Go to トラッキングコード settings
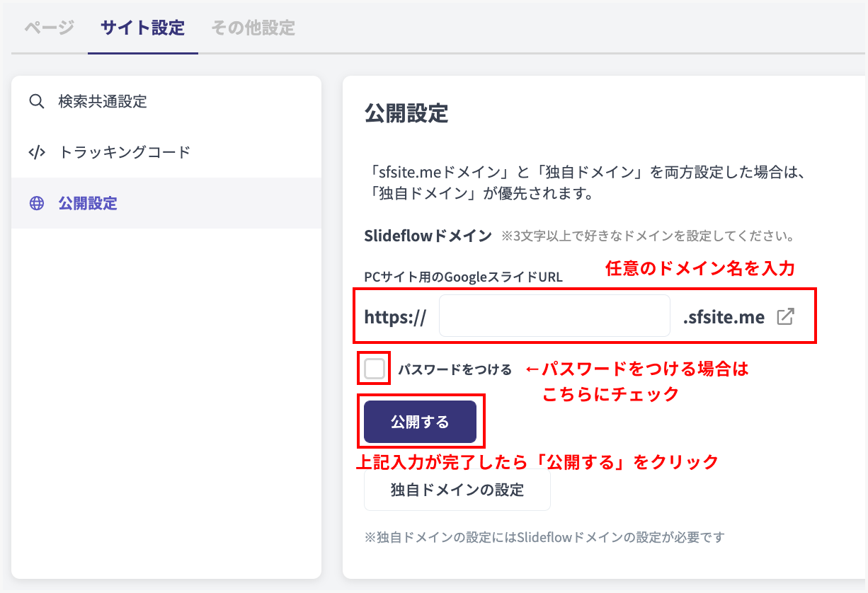Viewport: 868px width, 593px height. pos(125,152)
